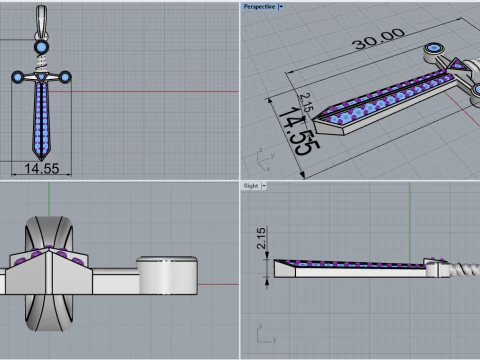480x360 pixels.
Task: Click the Right viewport title label
Action: pos(251,186)
